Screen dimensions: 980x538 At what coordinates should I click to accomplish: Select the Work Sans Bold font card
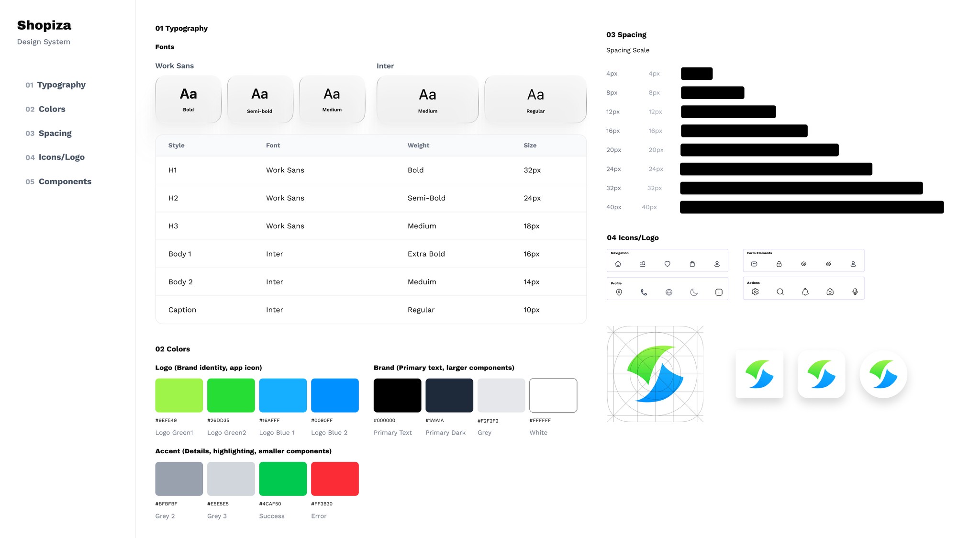[x=188, y=99]
